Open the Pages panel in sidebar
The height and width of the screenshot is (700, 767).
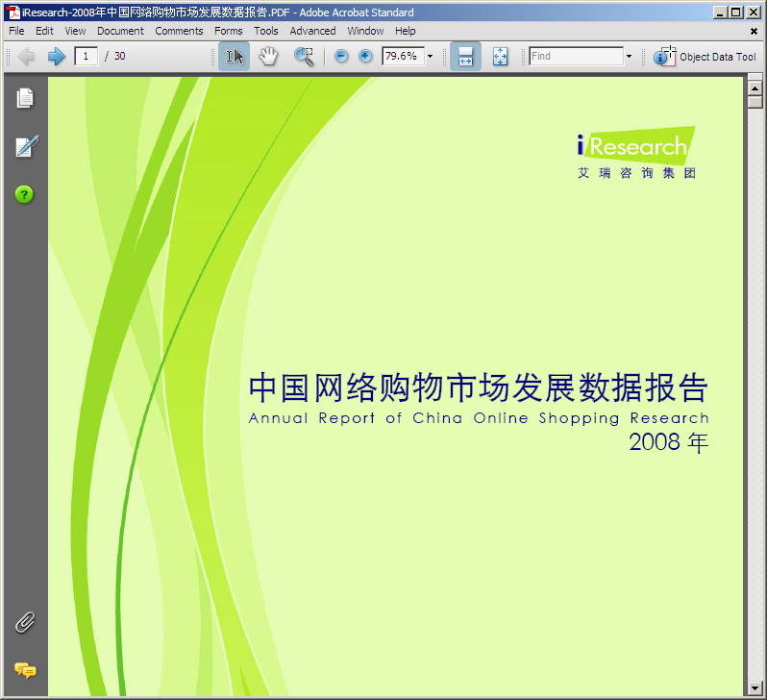pyautogui.click(x=25, y=98)
